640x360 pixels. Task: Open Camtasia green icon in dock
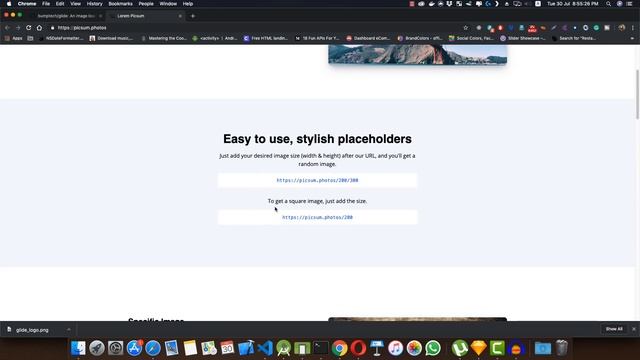pos(497,348)
